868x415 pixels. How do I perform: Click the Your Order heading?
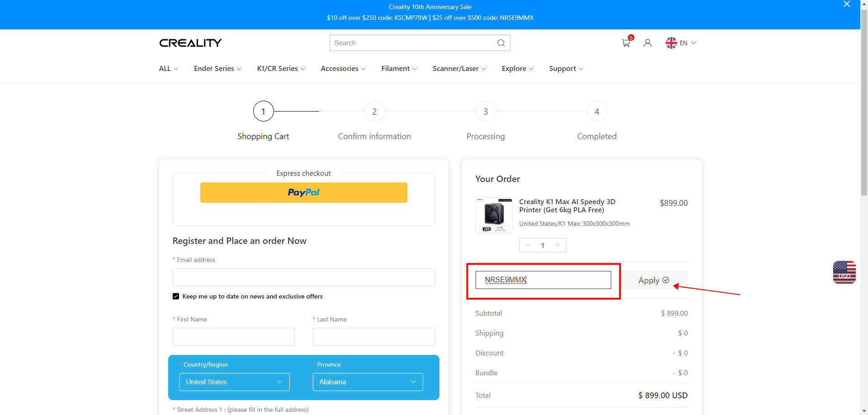tap(497, 179)
